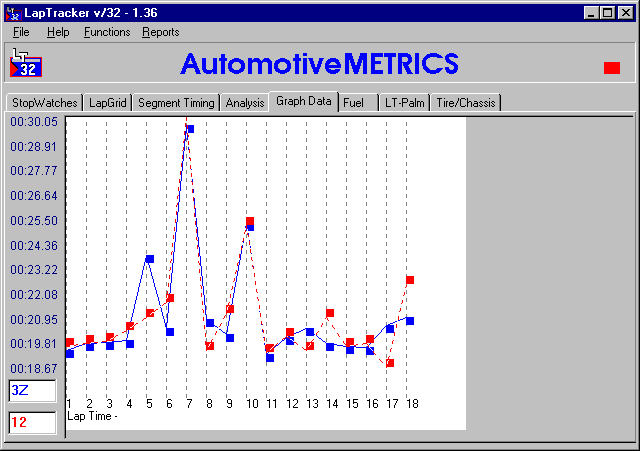Select the Graph Data tab
The image size is (640, 451).
pyautogui.click(x=304, y=101)
